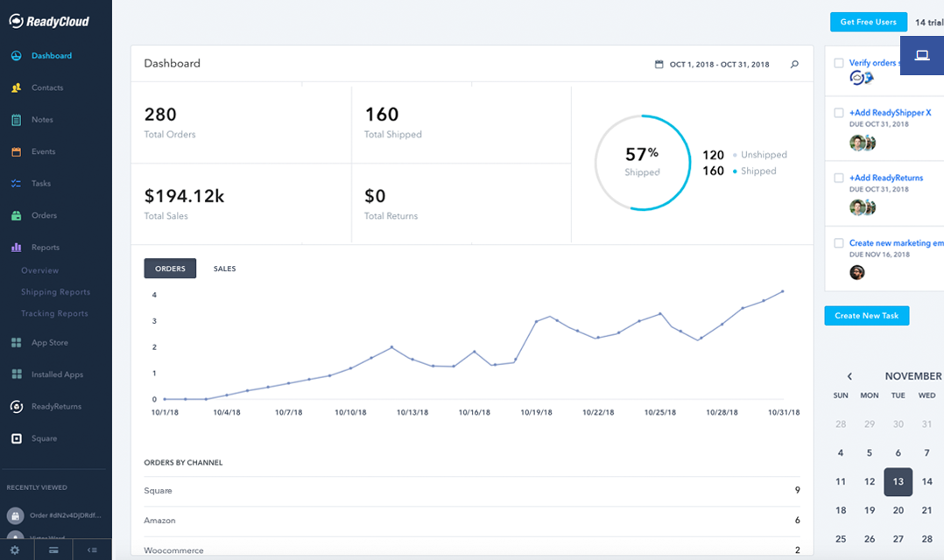The height and width of the screenshot is (560, 944).
Task: Click the Get Free Users button
Action: tap(868, 22)
